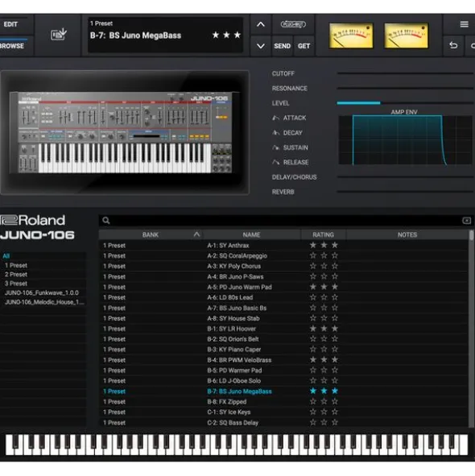Go to previous preset with up chevron

(260, 24)
